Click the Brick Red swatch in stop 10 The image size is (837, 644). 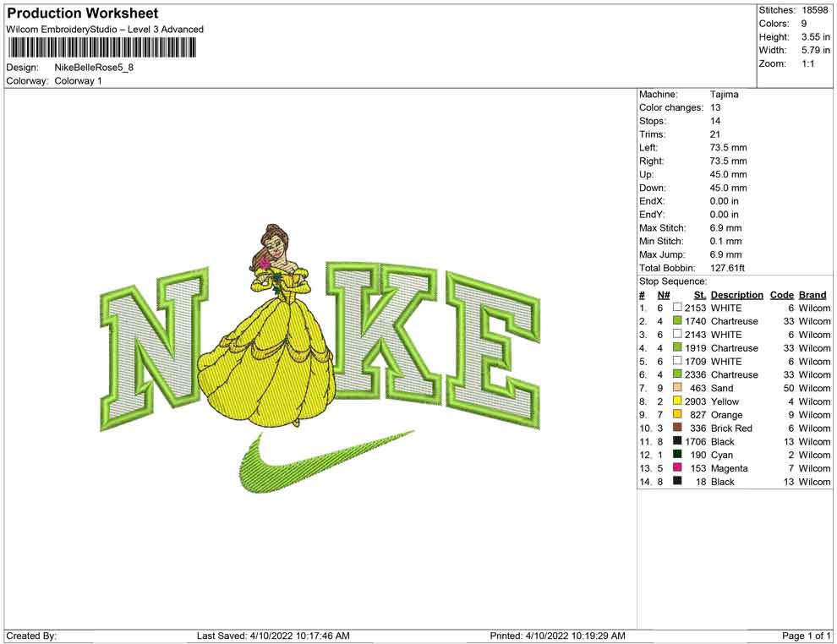tap(677, 427)
